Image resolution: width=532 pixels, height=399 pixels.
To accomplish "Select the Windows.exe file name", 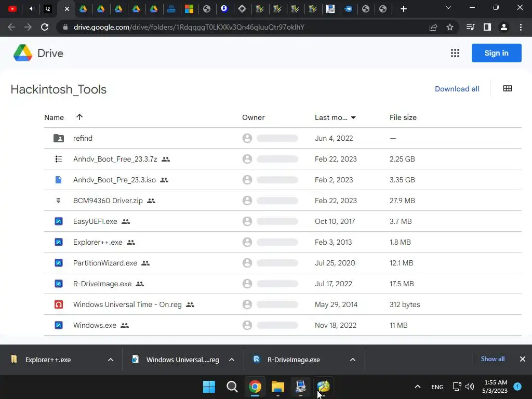I will 95,325.
